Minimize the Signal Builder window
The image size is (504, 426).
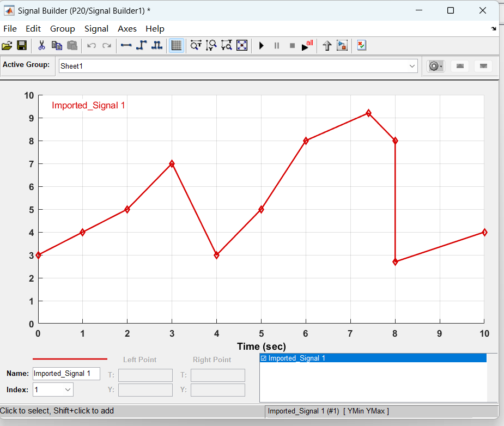tap(419, 10)
